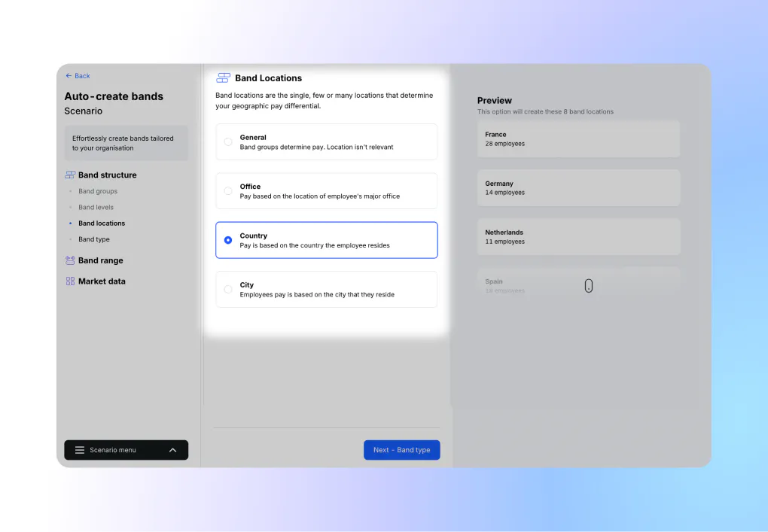Open the Band levels step
This screenshot has height=532, width=768.
coord(96,208)
